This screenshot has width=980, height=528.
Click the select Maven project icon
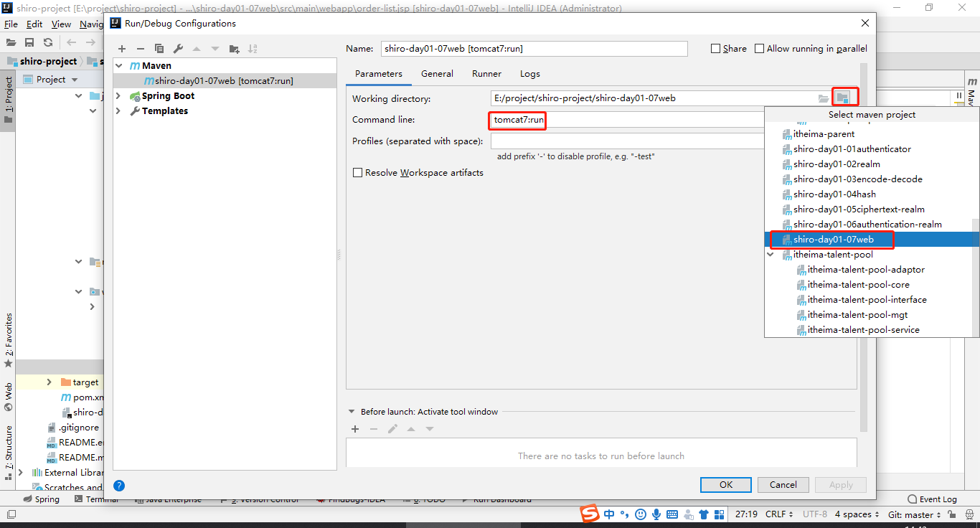[843, 98]
